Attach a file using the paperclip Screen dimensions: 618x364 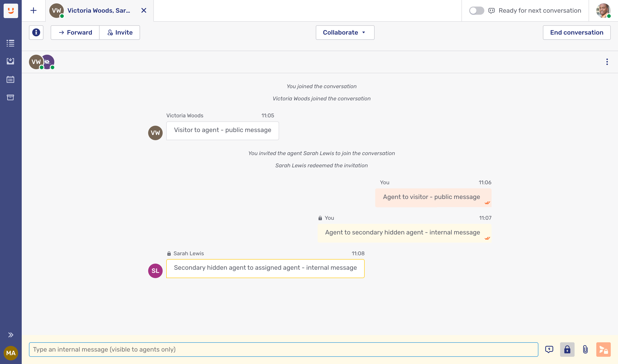(585, 349)
